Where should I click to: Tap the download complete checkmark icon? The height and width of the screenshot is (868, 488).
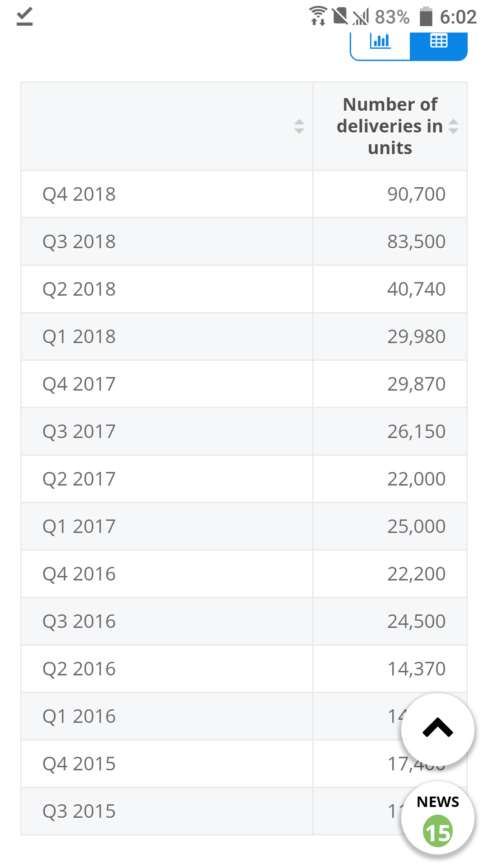click(x=24, y=17)
